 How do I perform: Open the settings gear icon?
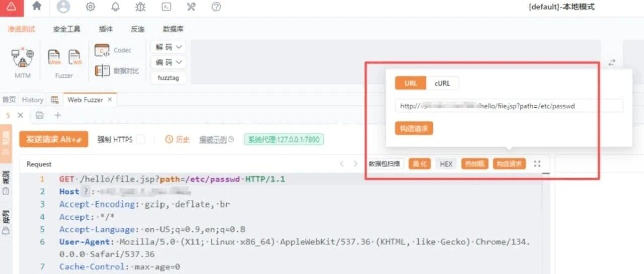90,7
